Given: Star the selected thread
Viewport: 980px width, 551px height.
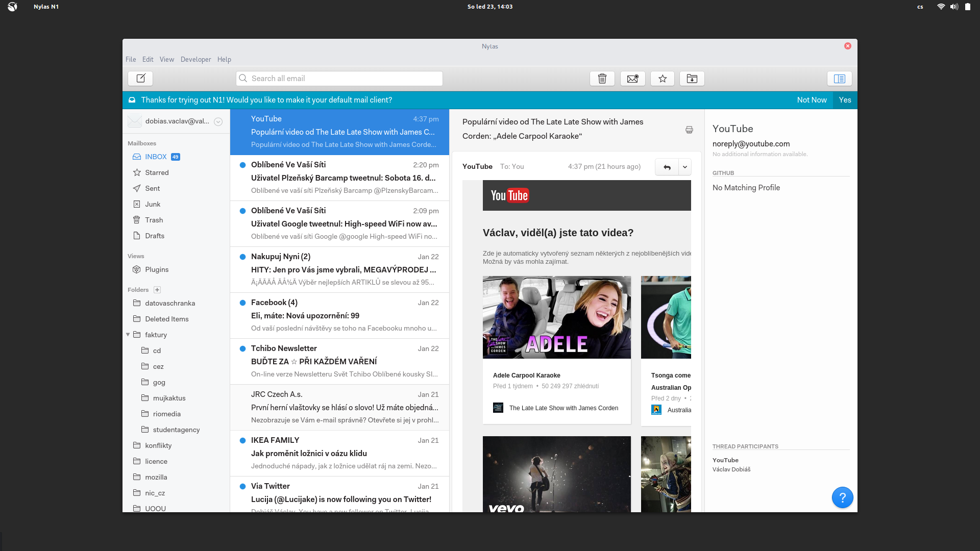Looking at the screenshot, I should [x=663, y=79].
